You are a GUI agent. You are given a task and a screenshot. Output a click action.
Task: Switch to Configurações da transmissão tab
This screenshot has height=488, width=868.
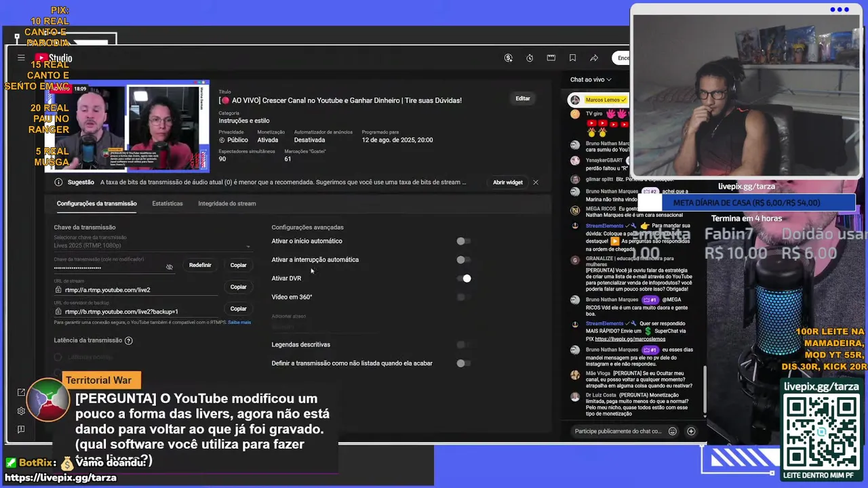coord(96,203)
